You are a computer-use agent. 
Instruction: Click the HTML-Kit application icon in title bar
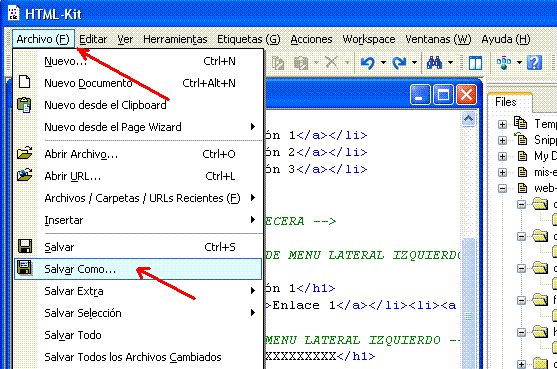click(x=13, y=13)
